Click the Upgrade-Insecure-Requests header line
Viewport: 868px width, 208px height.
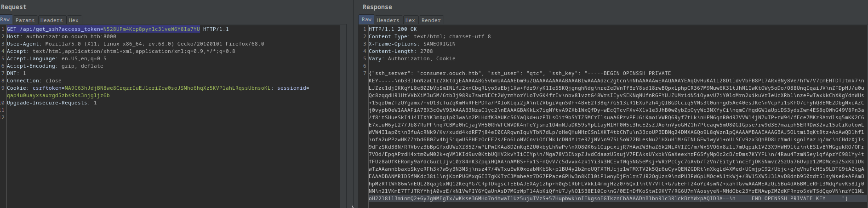tap(51, 103)
